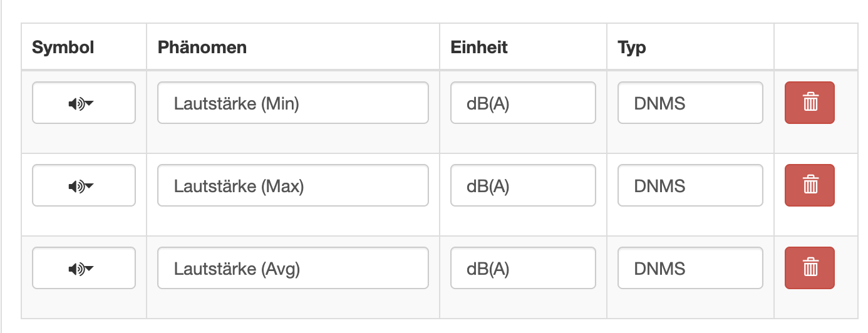The image size is (868, 333).
Task: Click the Phänomen column header
Action: (202, 47)
